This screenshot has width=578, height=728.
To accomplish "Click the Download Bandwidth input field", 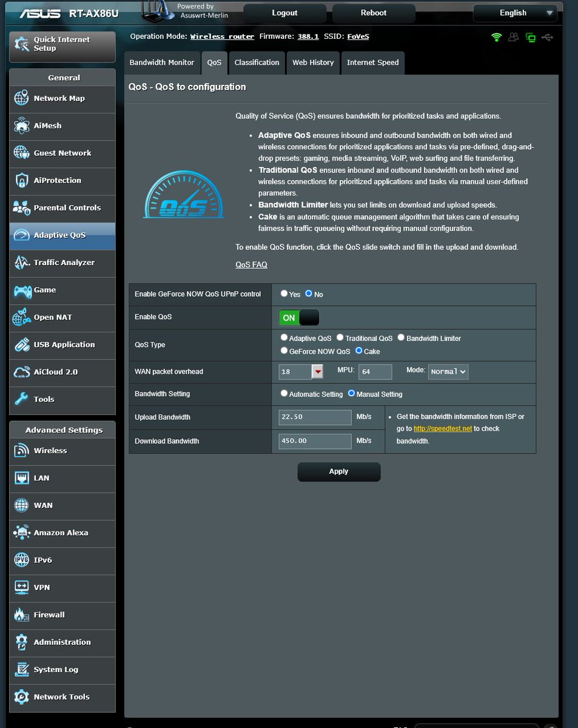I will tap(315, 441).
